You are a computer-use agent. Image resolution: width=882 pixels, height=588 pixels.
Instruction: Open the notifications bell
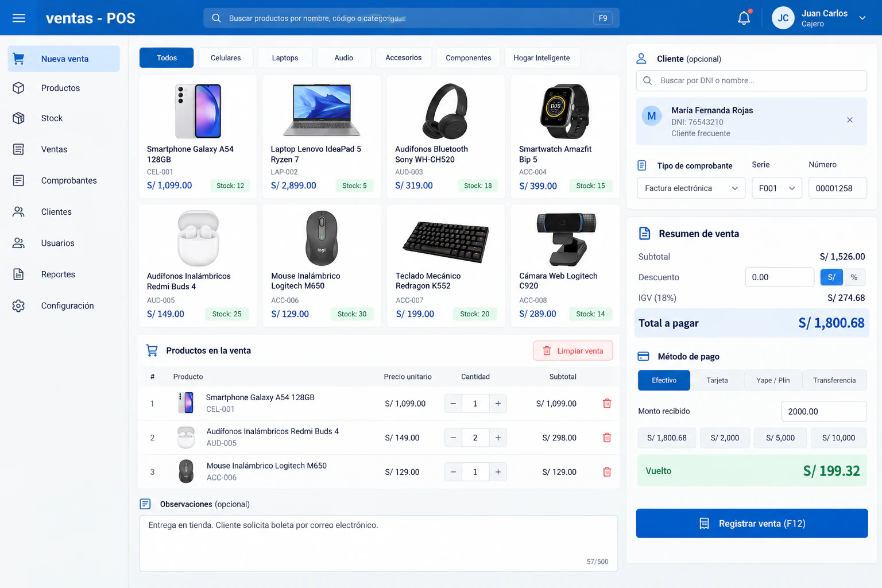pos(744,18)
